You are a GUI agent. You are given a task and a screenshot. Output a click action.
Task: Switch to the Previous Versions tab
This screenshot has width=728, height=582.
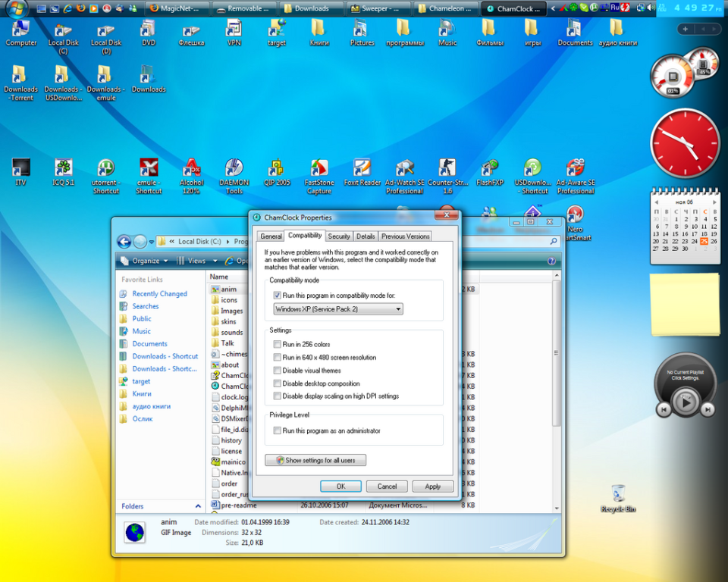405,236
